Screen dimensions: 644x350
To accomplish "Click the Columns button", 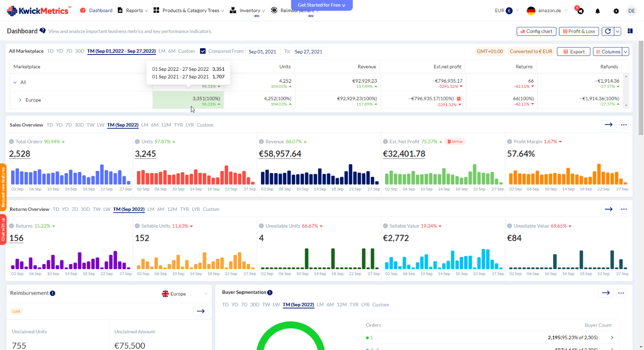I will tap(608, 52).
